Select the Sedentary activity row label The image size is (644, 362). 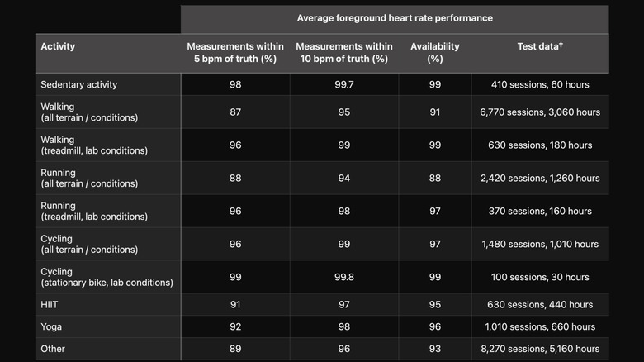tap(79, 84)
